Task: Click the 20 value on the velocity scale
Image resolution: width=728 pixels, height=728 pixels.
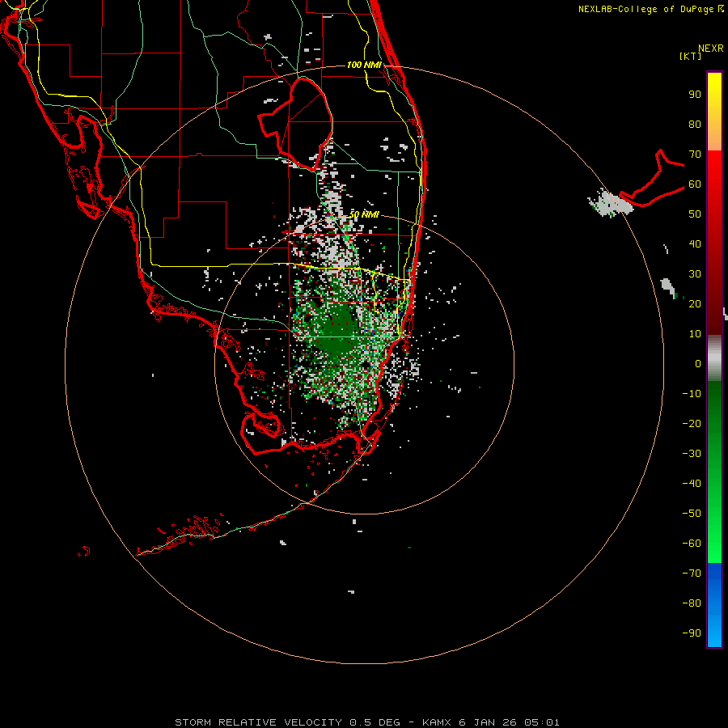Action: point(695,303)
